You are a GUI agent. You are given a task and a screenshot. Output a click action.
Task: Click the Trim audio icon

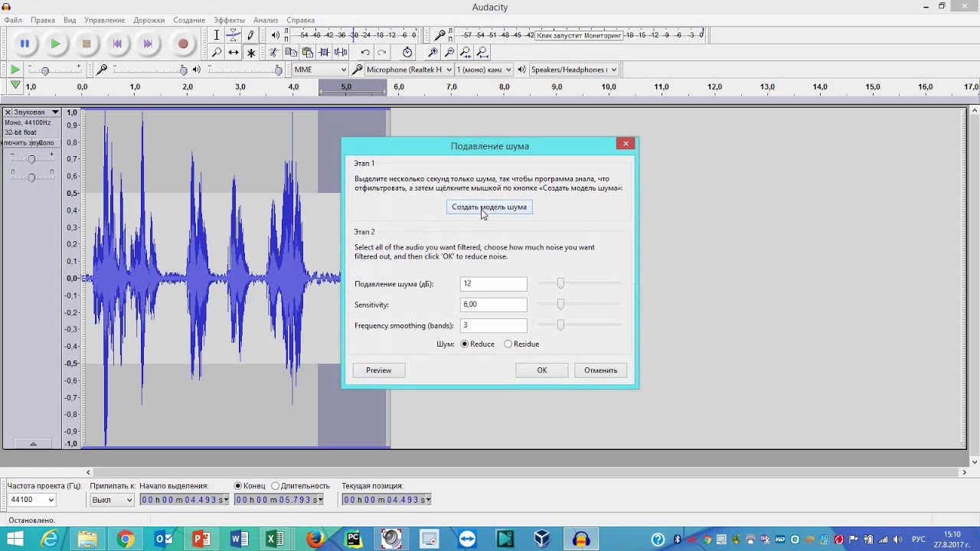pyautogui.click(x=325, y=53)
